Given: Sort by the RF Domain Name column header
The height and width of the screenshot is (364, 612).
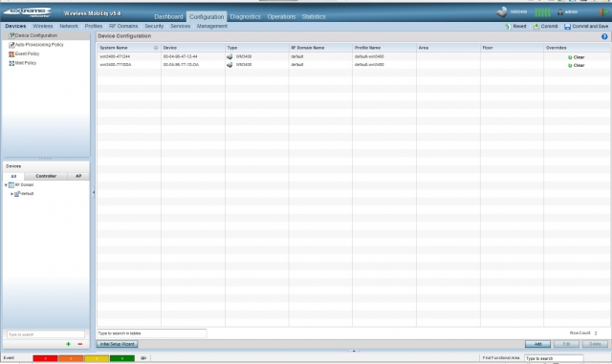Looking at the screenshot, I should 320,48.
